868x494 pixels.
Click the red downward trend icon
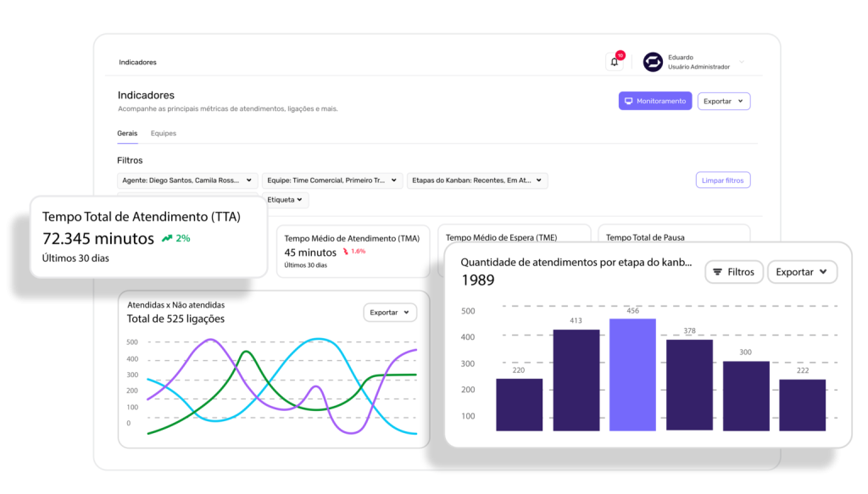pos(346,253)
